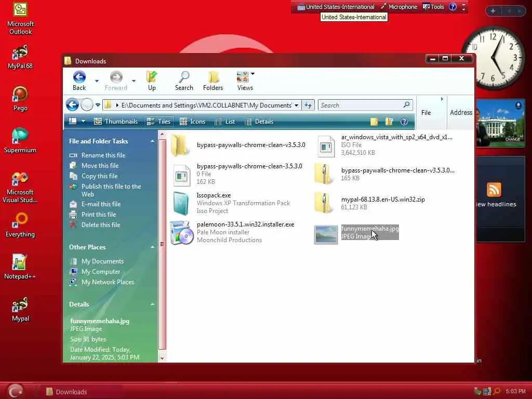532x399 pixels.
Task: Expand the address path dropdown
Action: 297,105
